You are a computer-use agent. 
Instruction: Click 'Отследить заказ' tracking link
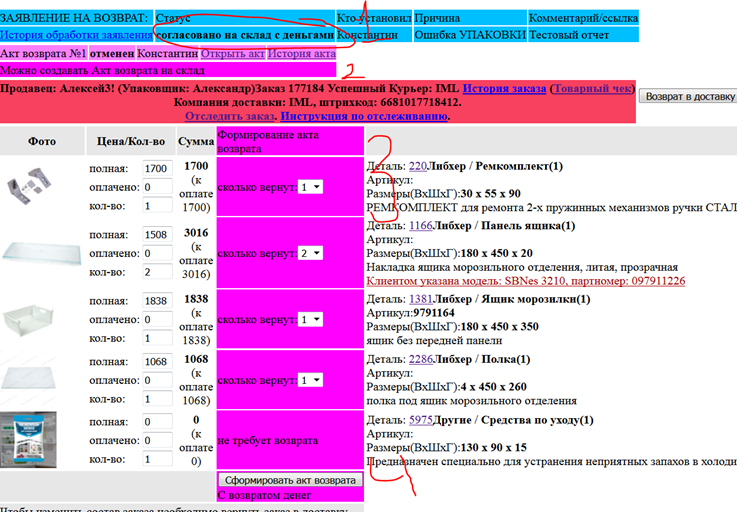click(x=230, y=116)
